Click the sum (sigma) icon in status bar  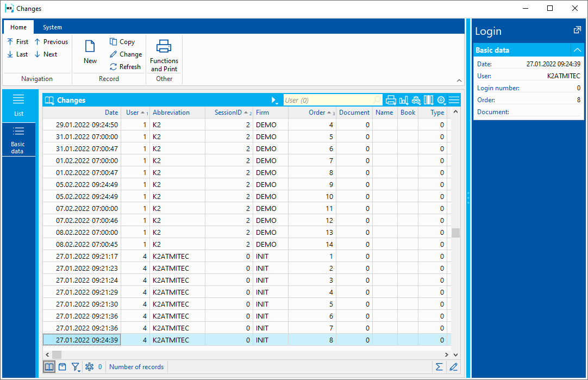[439, 367]
